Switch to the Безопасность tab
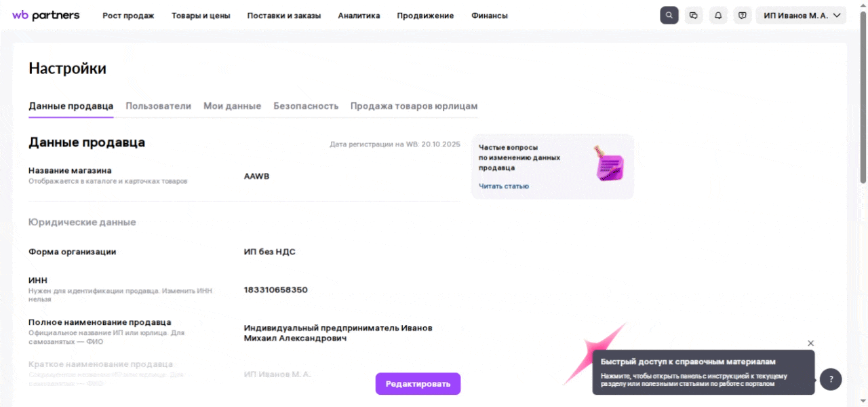This screenshot has height=407, width=868. point(306,106)
